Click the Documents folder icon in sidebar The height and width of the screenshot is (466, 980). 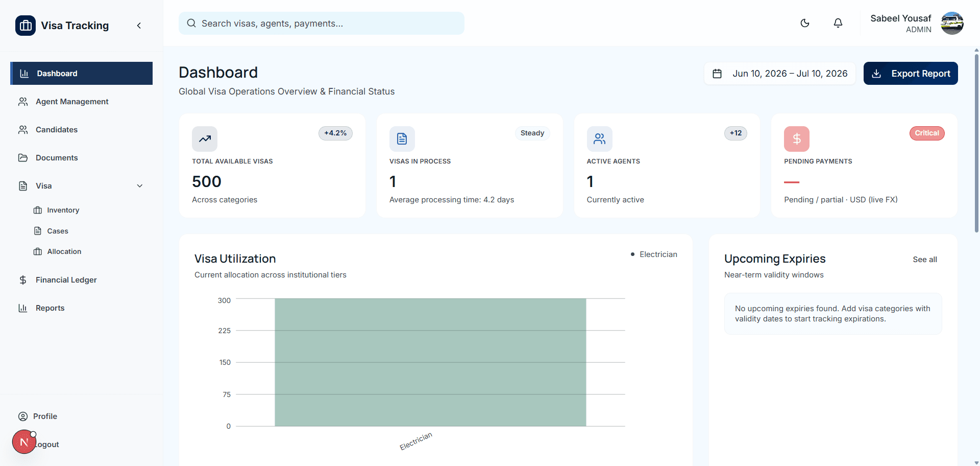(23, 158)
